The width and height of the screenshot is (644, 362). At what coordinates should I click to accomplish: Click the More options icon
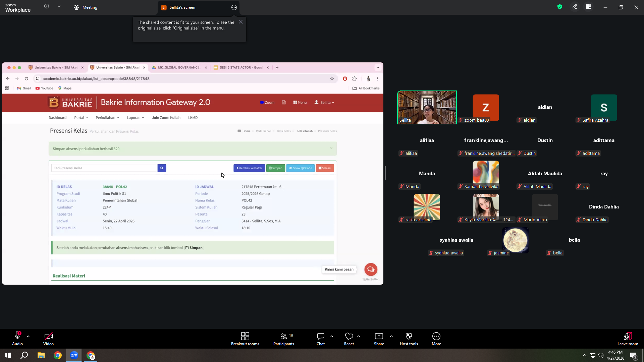[436, 336]
